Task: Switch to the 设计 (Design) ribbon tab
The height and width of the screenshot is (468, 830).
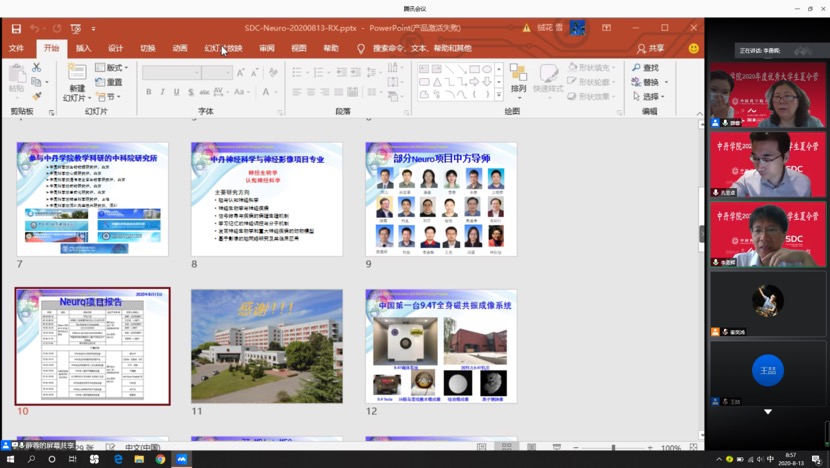Action: click(115, 48)
